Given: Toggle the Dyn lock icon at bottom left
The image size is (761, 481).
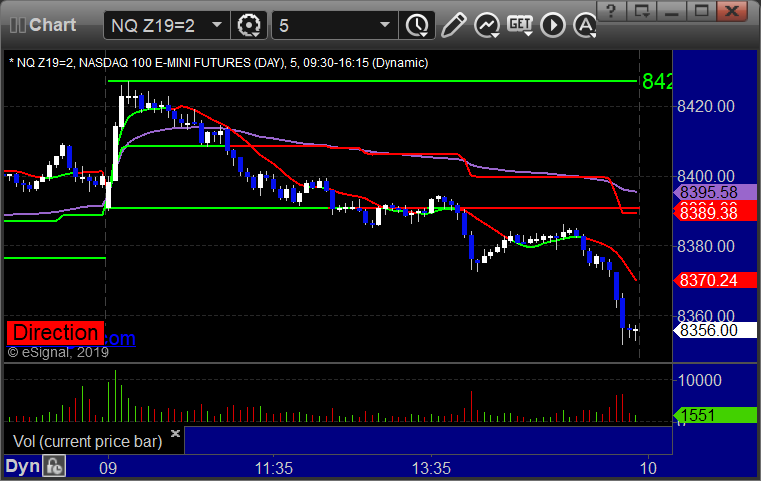Looking at the screenshot, I should (54, 466).
